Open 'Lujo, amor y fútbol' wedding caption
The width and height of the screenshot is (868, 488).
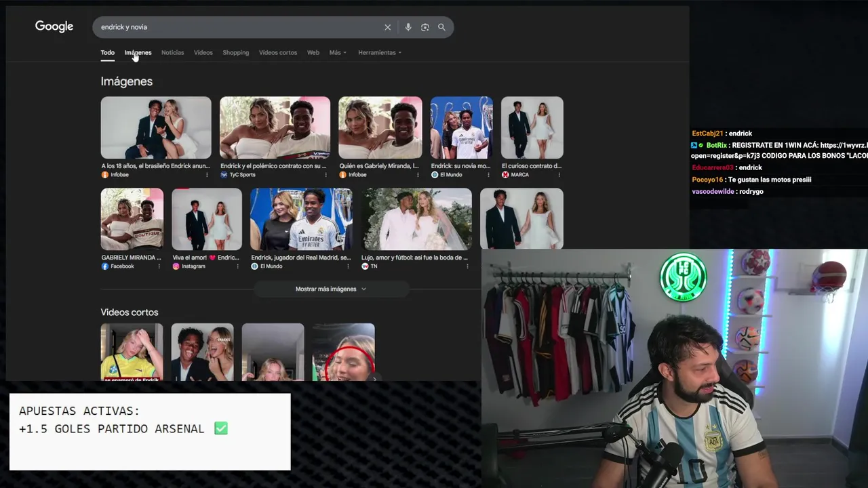(415, 258)
